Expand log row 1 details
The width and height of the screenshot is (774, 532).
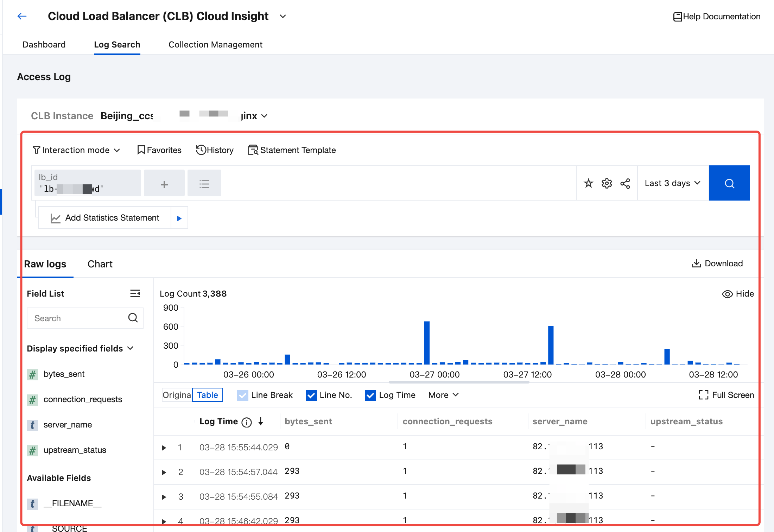164,448
